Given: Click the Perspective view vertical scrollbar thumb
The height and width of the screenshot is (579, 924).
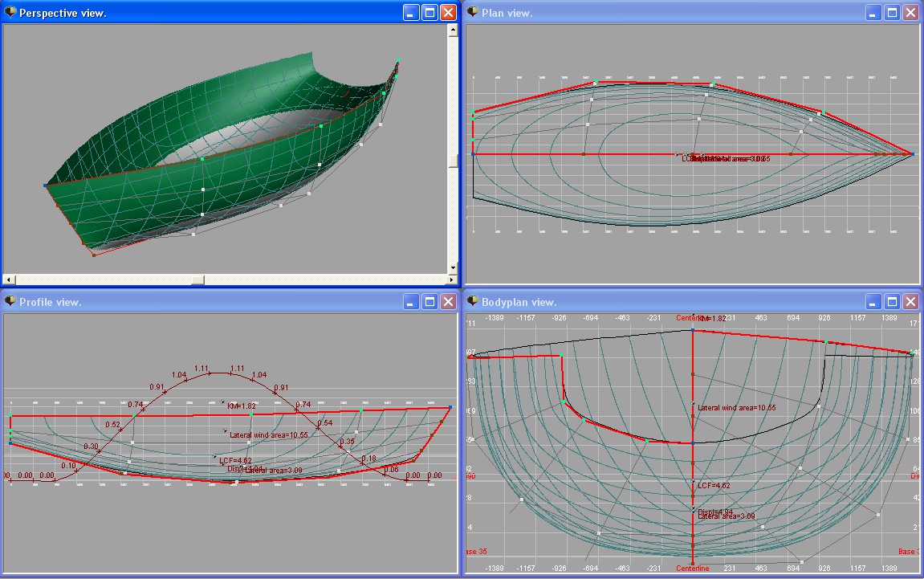Looking at the screenshot, I should tap(453, 161).
